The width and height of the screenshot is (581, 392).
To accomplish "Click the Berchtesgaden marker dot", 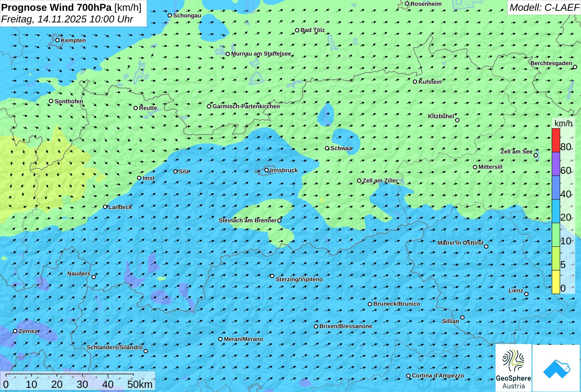I will (575, 67).
